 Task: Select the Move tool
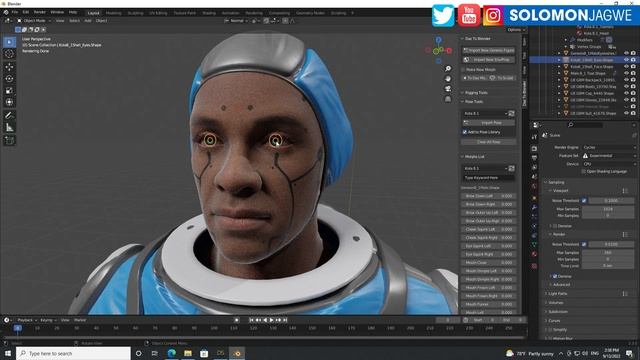pyautogui.click(x=9, y=67)
